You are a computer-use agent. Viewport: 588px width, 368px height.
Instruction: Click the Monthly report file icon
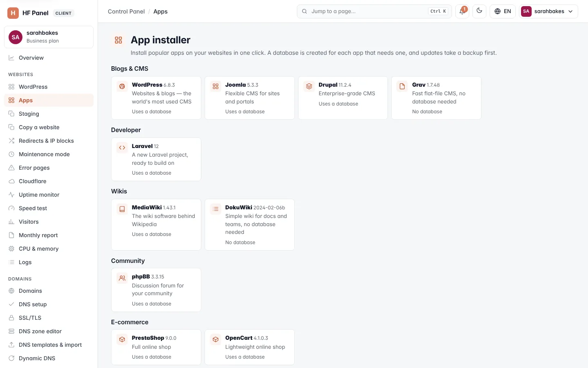11,235
